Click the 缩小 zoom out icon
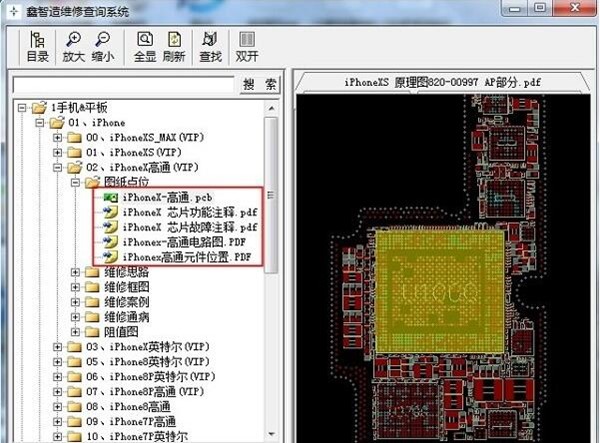The image size is (600, 443). click(102, 47)
